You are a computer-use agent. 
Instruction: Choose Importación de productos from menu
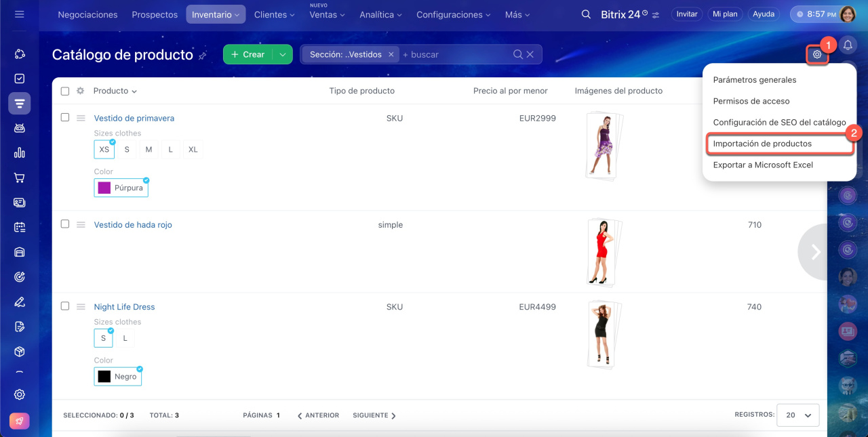coord(762,144)
